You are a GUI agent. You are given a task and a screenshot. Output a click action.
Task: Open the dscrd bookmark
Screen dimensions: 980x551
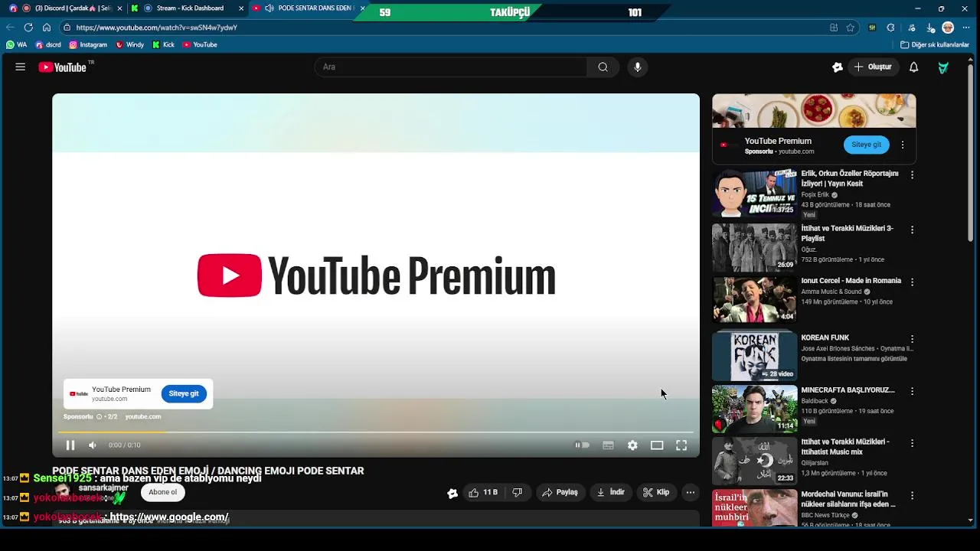tap(47, 45)
